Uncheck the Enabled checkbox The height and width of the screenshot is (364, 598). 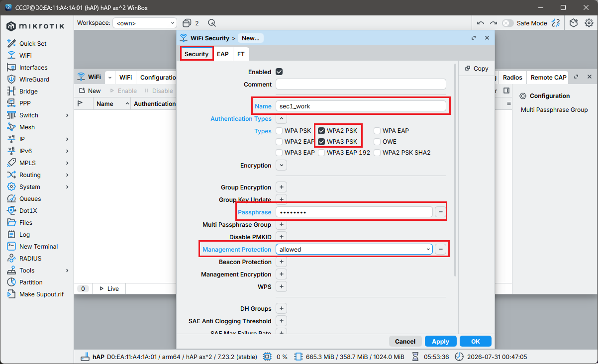[279, 72]
